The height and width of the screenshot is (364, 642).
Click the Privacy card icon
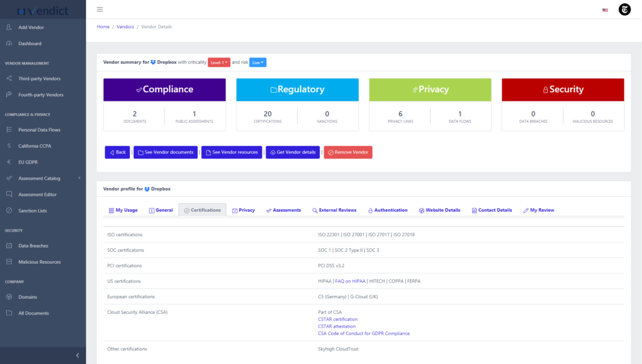point(415,90)
